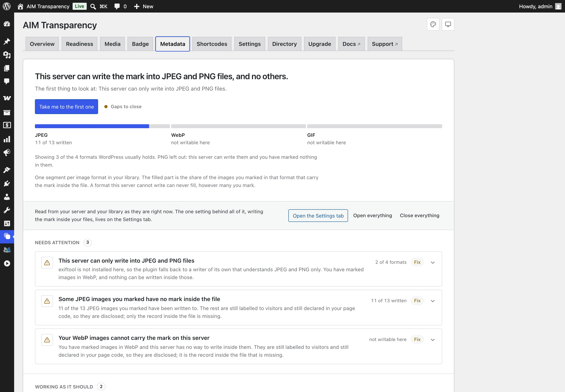Image resolution: width=565 pixels, height=392 pixels.
Task: Open the external Docs tab
Action: [351, 44]
